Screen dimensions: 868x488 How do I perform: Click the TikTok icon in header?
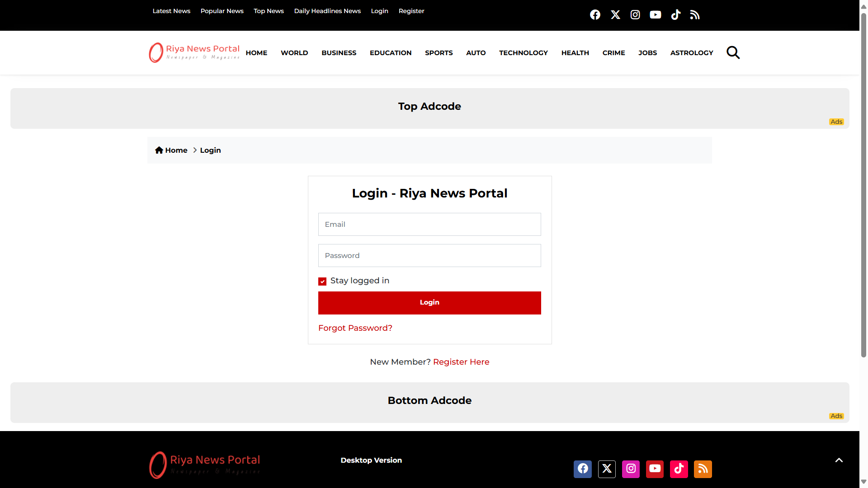coord(676,15)
